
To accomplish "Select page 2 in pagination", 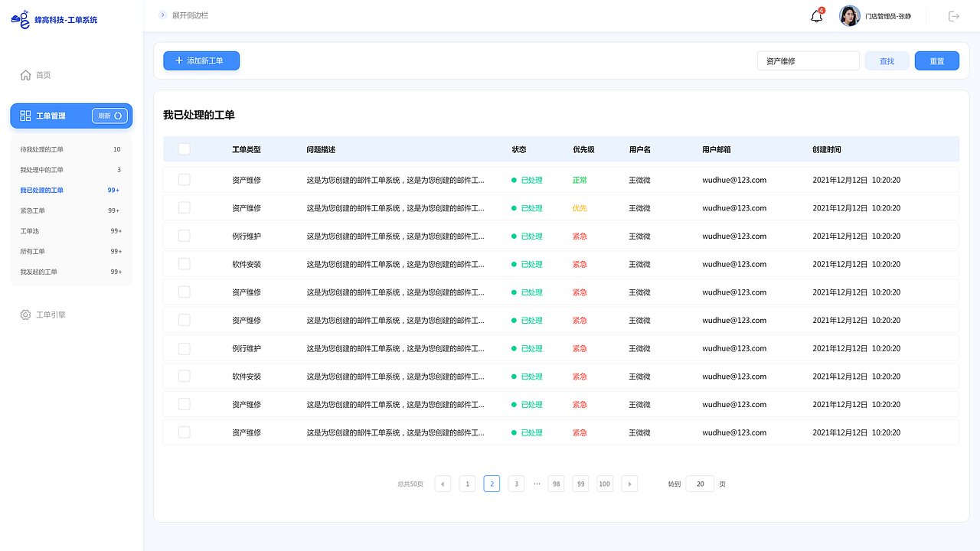I will (x=492, y=484).
